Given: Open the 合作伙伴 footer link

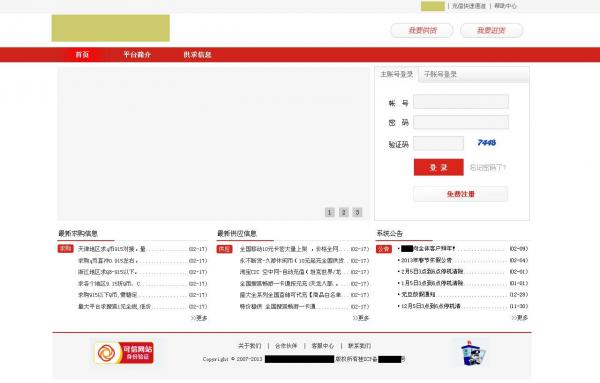Looking at the screenshot, I should (x=286, y=346).
